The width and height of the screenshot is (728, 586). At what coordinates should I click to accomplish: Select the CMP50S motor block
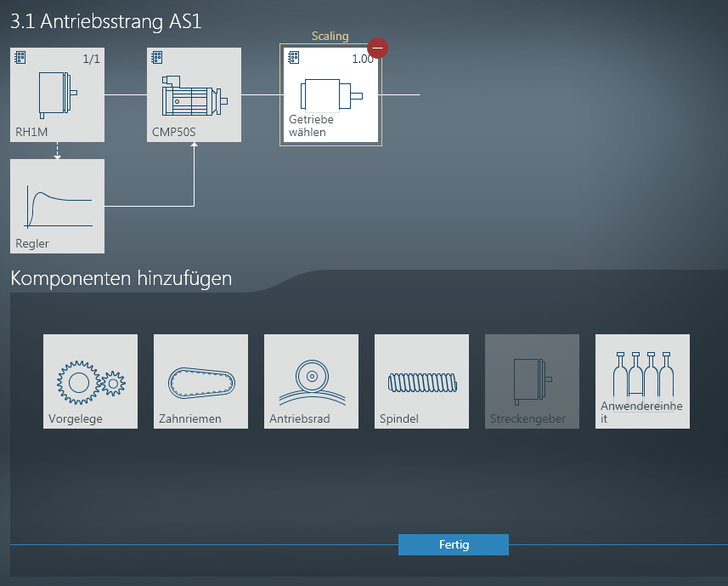194,95
